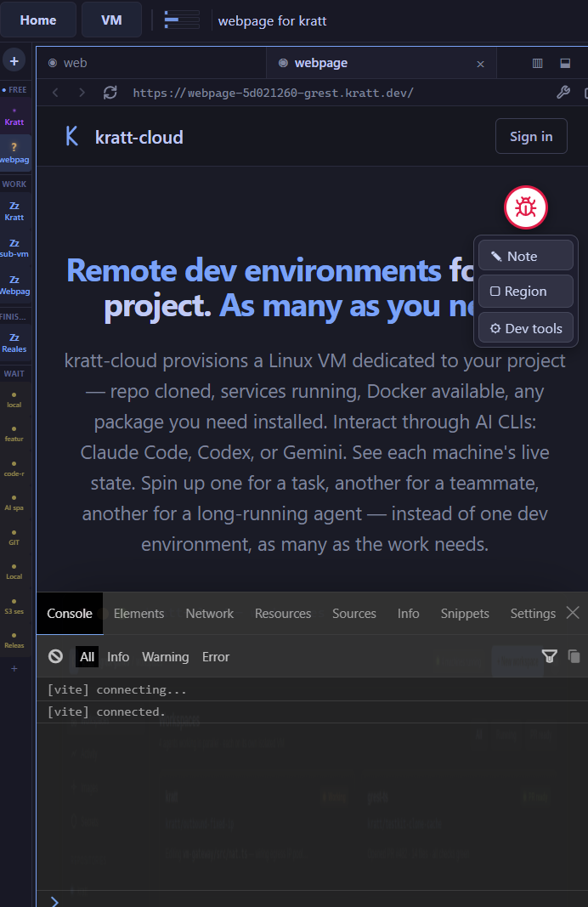
Task: Go forward using the browser forward arrow
Action: (82, 93)
